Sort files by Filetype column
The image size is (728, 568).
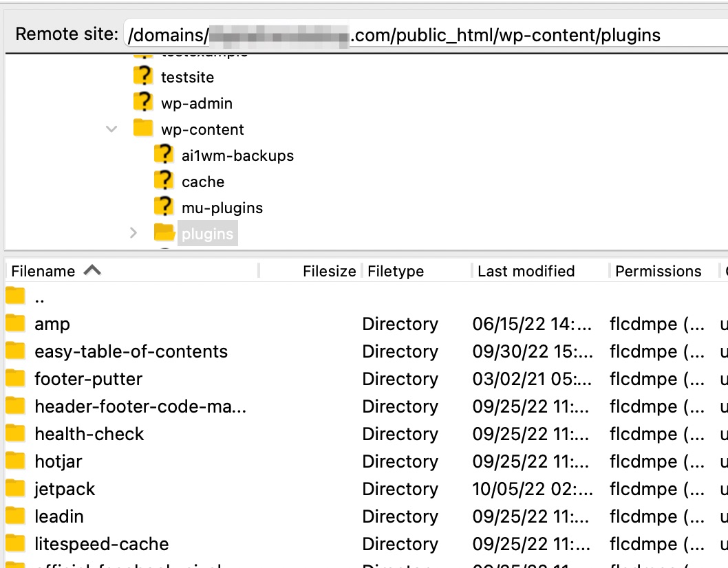click(416, 271)
